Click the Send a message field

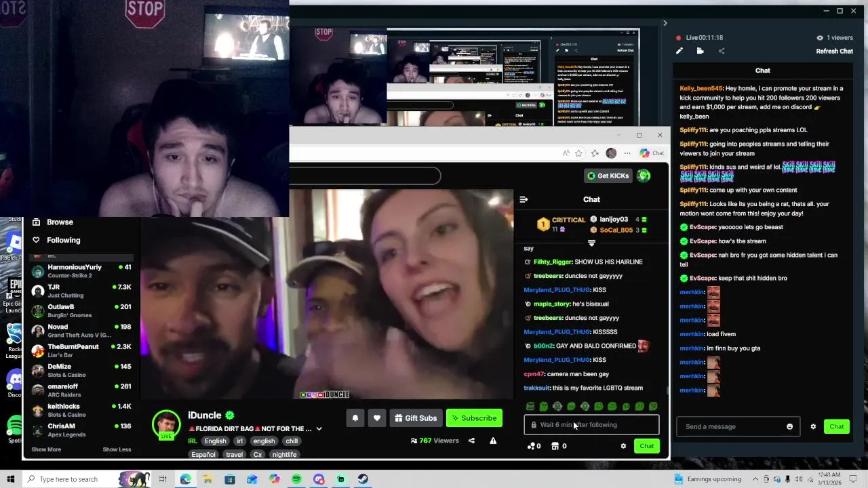click(x=738, y=426)
